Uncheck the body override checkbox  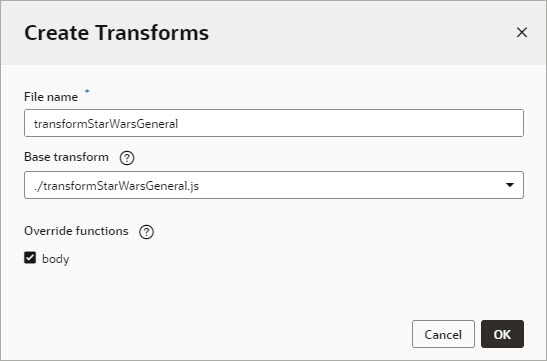pyautogui.click(x=30, y=258)
